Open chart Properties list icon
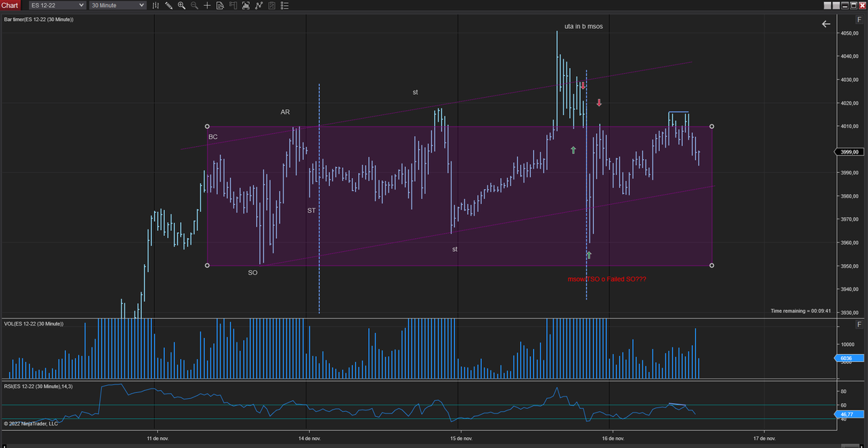 point(284,5)
